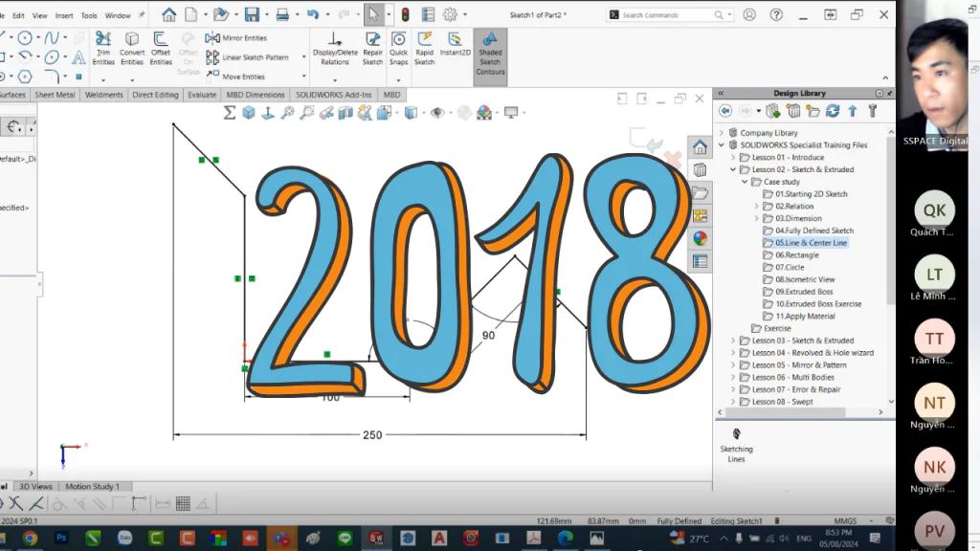This screenshot has width=980, height=551.
Task: Run Repair Sketch tool
Action: (x=372, y=49)
